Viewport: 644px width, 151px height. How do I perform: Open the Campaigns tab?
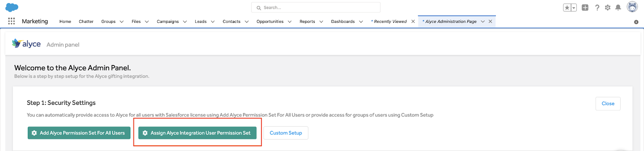pos(168,22)
